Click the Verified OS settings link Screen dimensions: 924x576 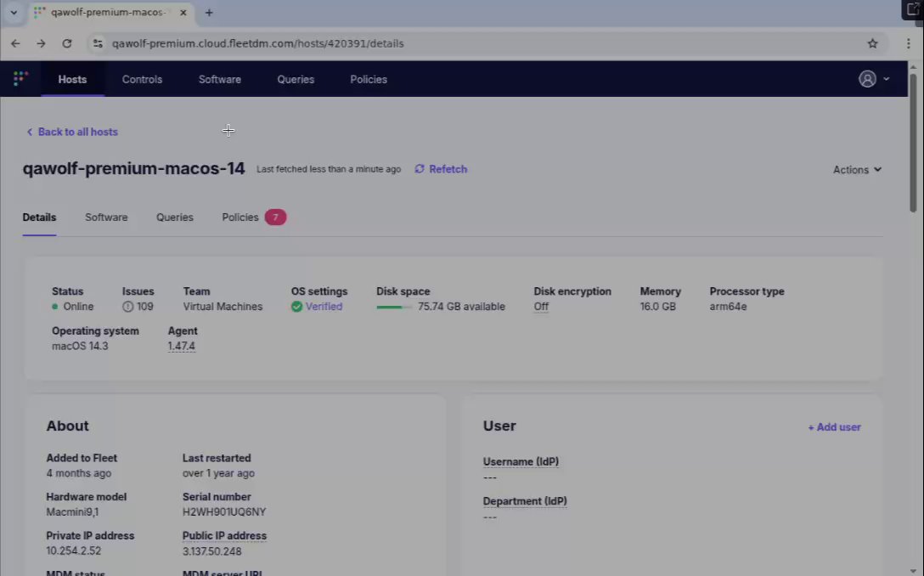pyautogui.click(x=324, y=307)
